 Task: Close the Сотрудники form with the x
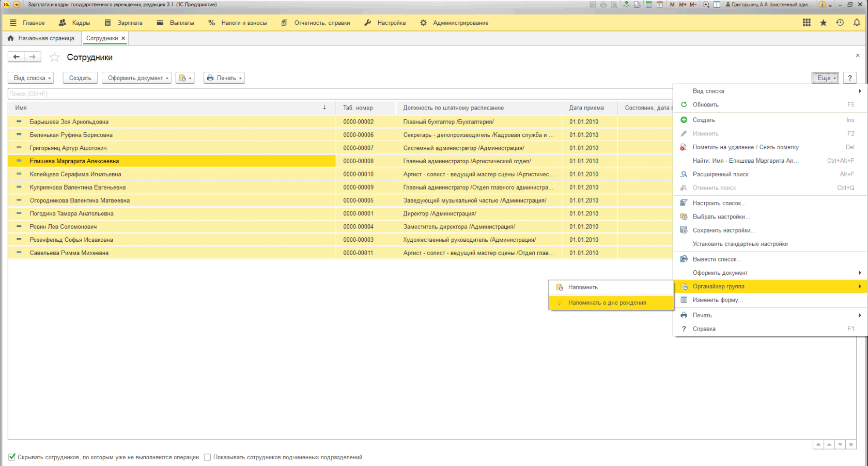coord(858,55)
